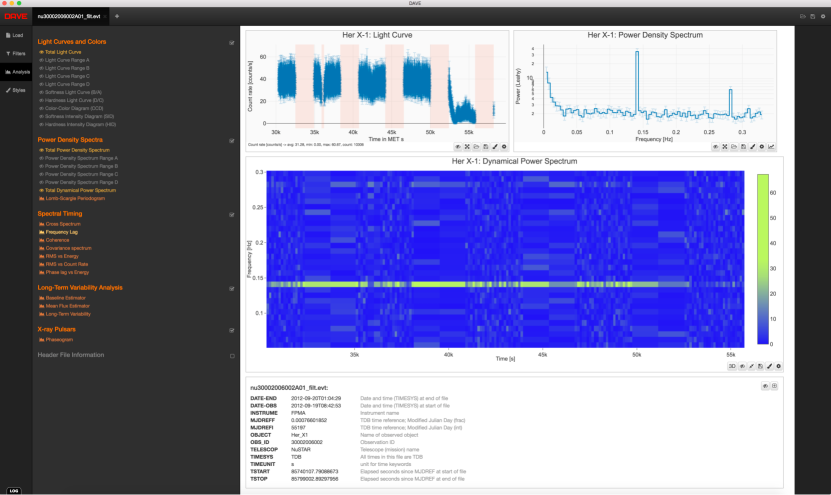
Task: Maximize the Dynamical Power Spectrum plot
Action: pos(752,366)
